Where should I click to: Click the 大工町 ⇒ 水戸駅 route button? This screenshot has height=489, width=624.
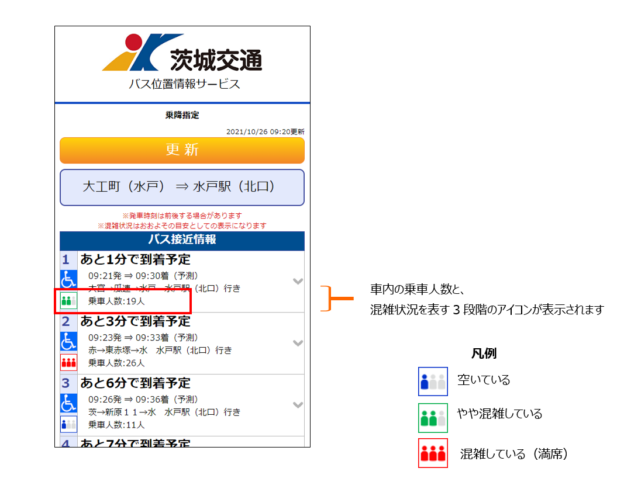(x=181, y=187)
